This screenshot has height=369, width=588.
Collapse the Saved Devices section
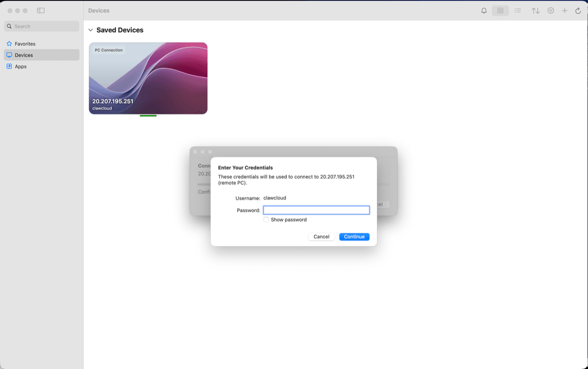pos(90,30)
